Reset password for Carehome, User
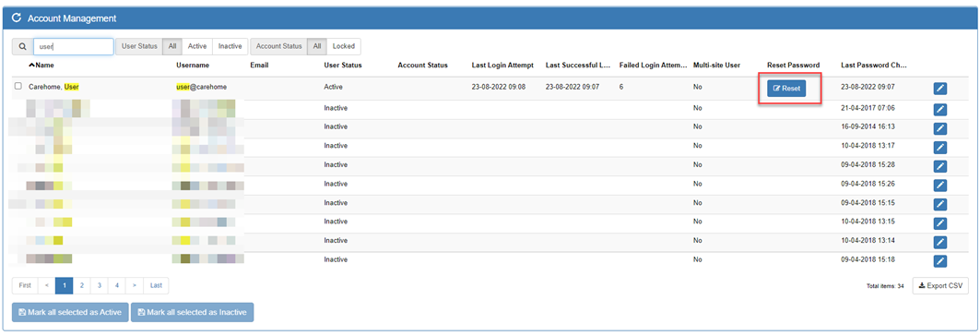 click(x=786, y=89)
